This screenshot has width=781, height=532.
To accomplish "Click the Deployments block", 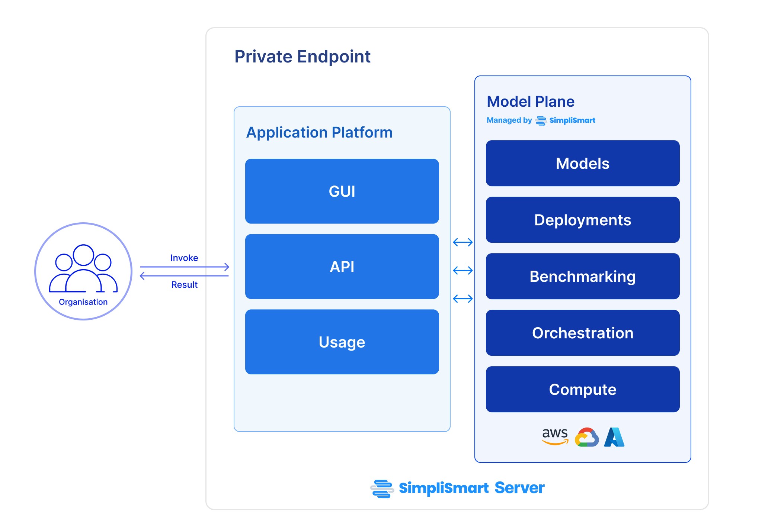I will (x=582, y=220).
